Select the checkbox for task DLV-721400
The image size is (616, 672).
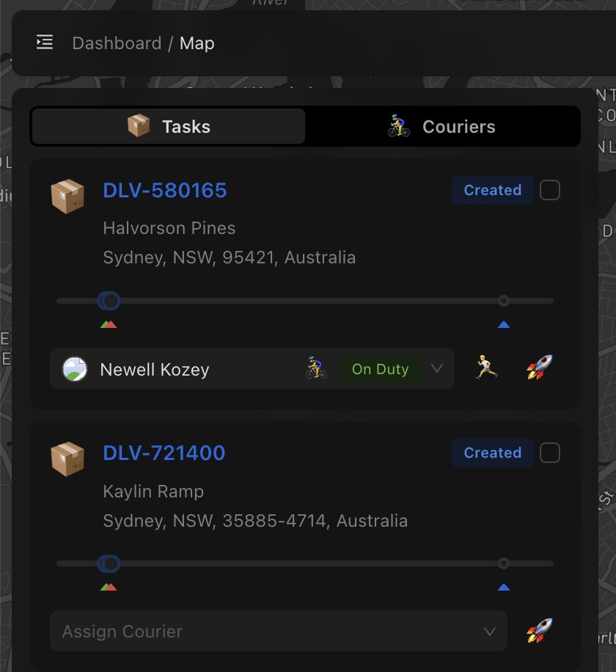550,453
